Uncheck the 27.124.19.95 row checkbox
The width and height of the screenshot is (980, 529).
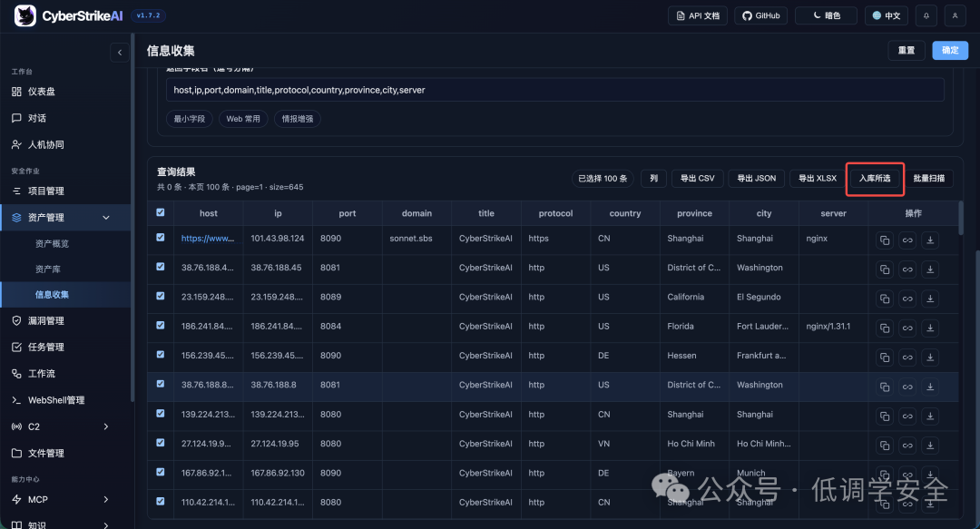coord(161,443)
